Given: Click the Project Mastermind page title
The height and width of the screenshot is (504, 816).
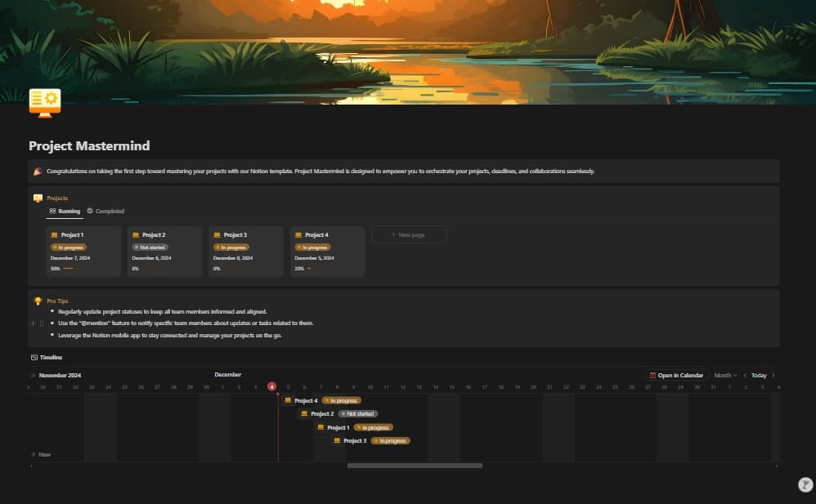Looking at the screenshot, I should click(x=89, y=146).
